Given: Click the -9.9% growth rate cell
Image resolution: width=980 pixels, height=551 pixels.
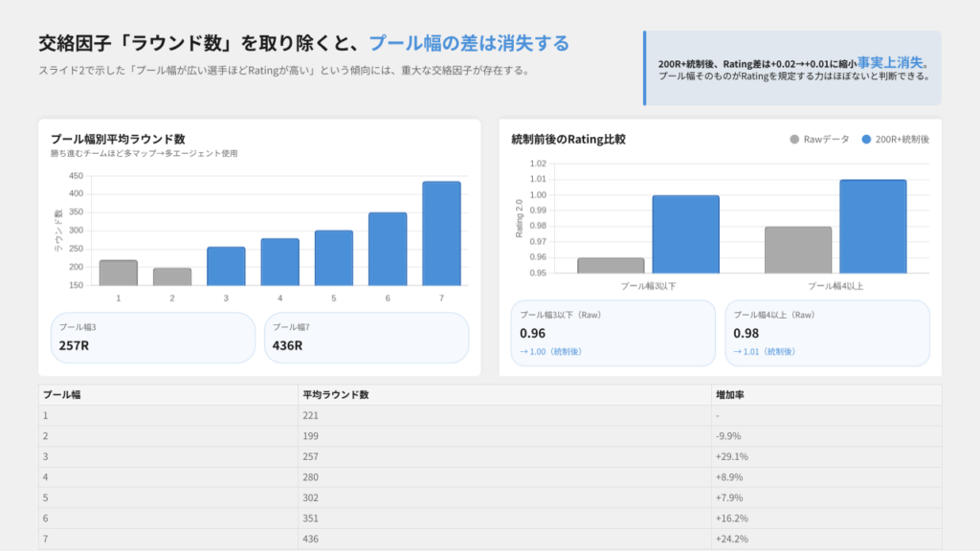Looking at the screenshot, I should pyautogui.click(x=729, y=436).
